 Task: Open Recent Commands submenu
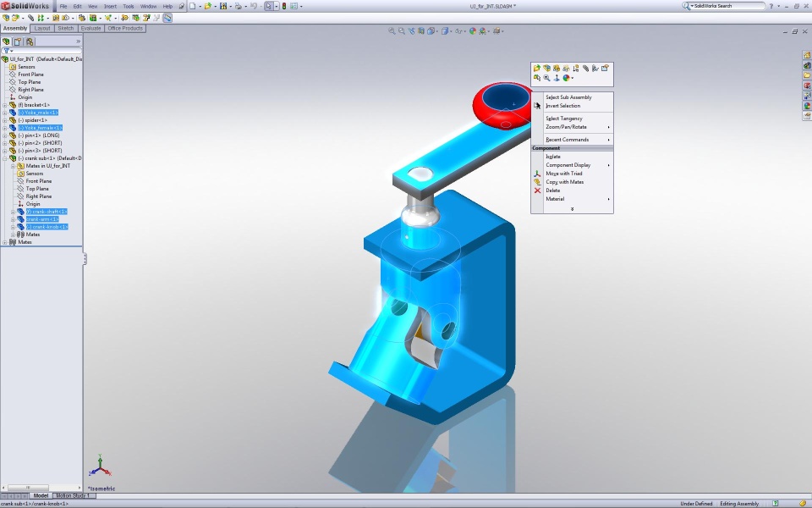pos(573,140)
